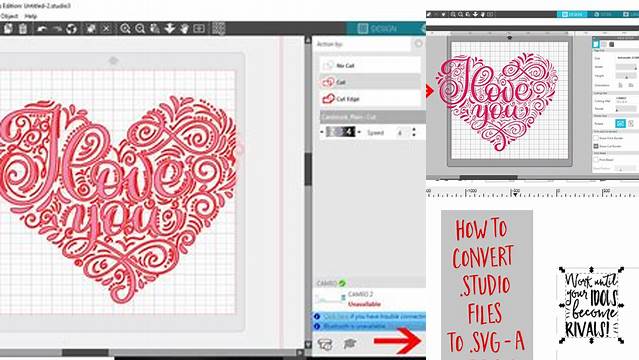Open the settings icon beside Action by
639x360 pixels.
coord(419,43)
